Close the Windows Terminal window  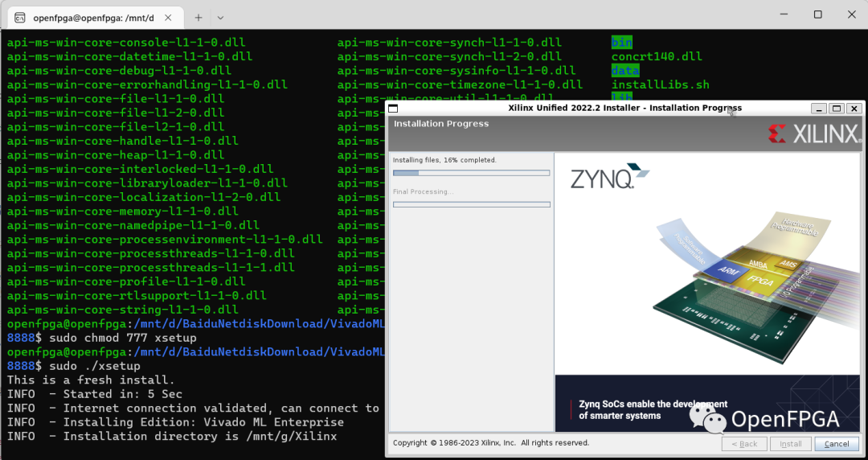pyautogui.click(x=852, y=14)
